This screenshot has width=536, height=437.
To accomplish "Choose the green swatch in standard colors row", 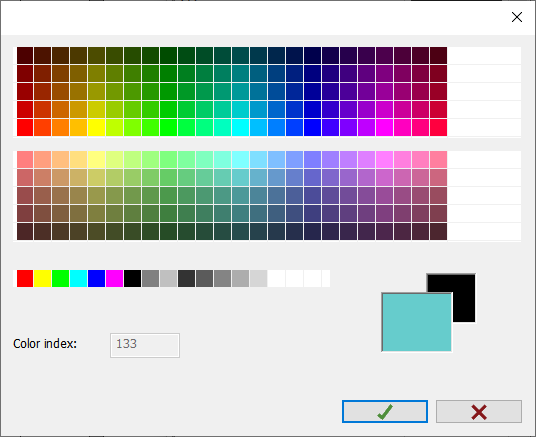I will (x=61, y=278).
